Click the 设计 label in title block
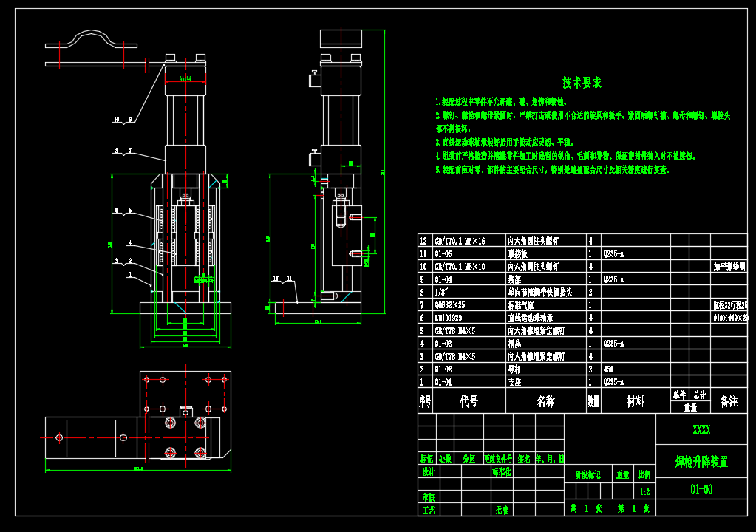This screenshot has height=532, width=756. pyautogui.click(x=428, y=471)
